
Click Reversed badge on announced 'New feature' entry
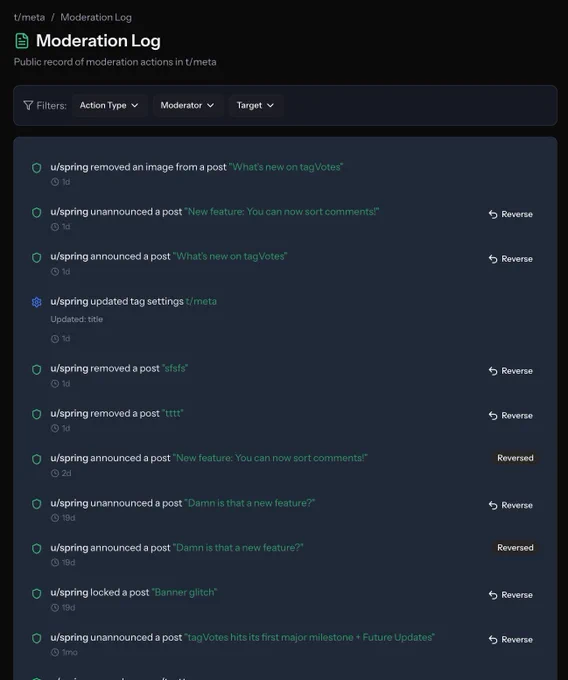(515, 458)
